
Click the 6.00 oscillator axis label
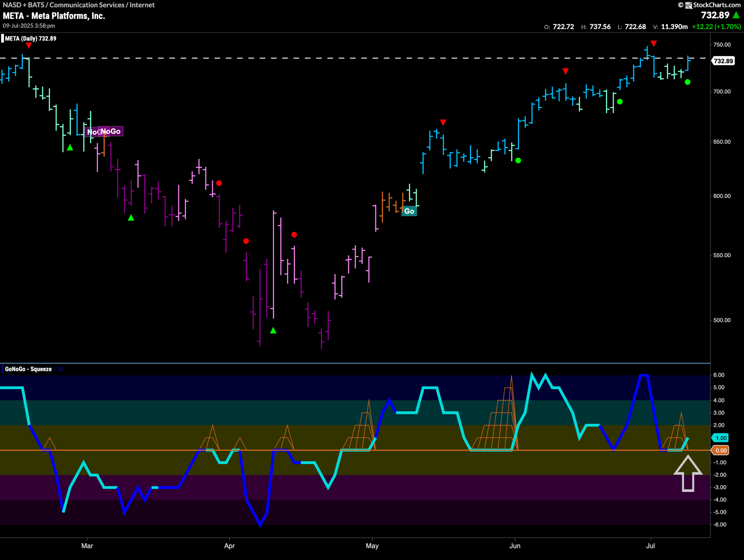tap(719, 375)
